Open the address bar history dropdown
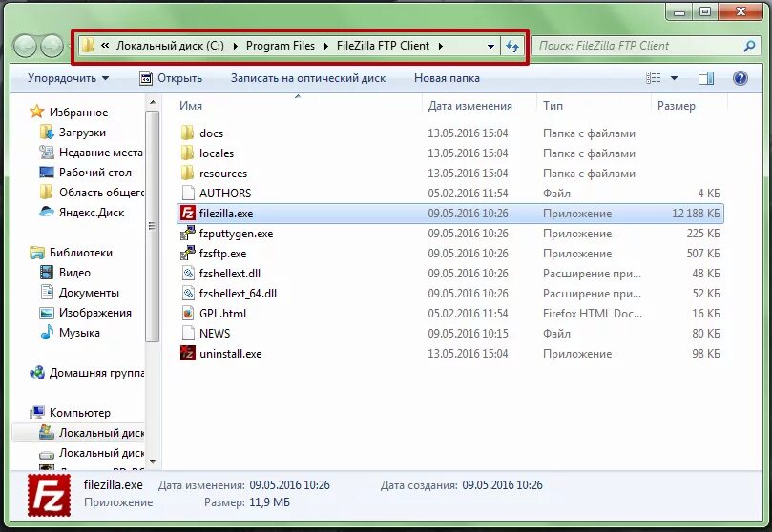This screenshot has height=532, width=772. pos(490,46)
